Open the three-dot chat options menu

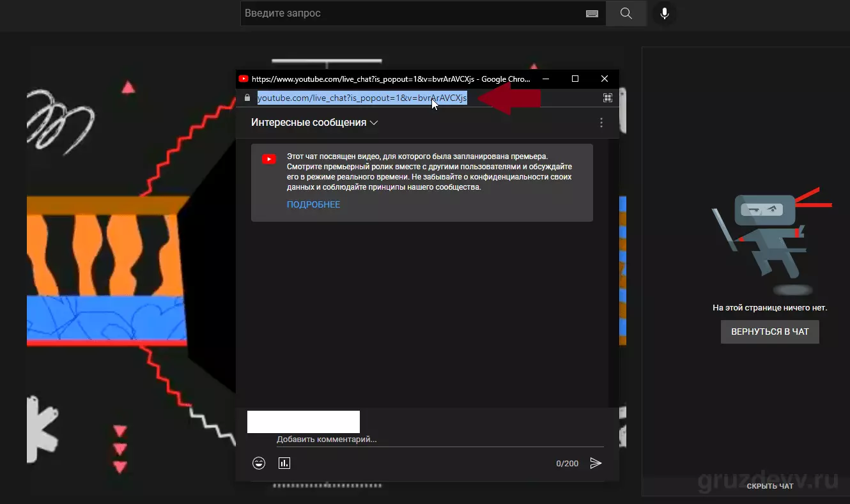pos(601,123)
